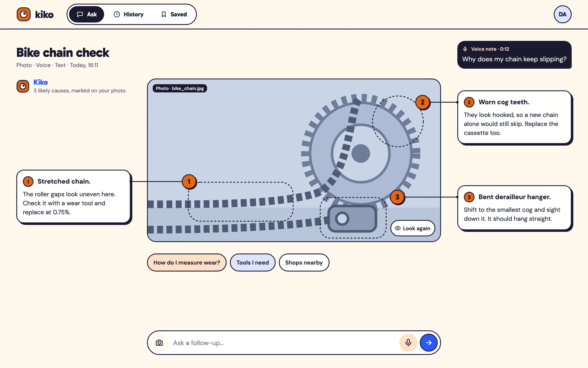
Task: Open the DA profile avatar
Action: [x=563, y=14]
